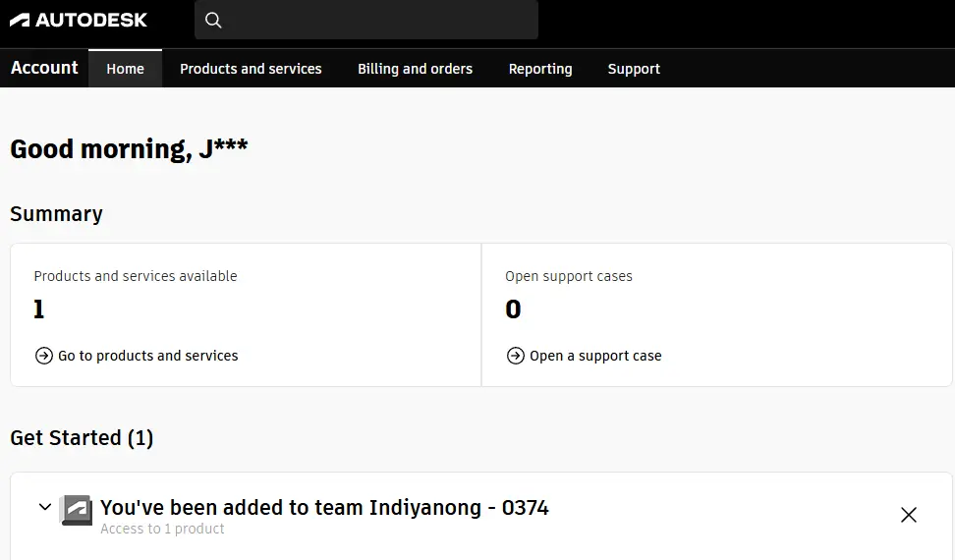This screenshot has width=955, height=560.
Task: Click the circled arrow icon beside Go to products
Action: (44, 356)
